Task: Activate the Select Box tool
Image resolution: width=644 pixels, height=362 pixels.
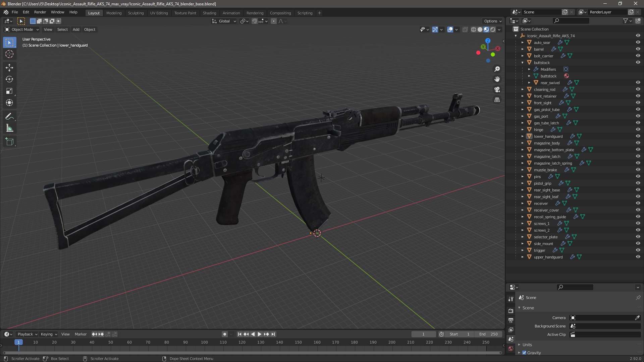Action: pos(9,43)
